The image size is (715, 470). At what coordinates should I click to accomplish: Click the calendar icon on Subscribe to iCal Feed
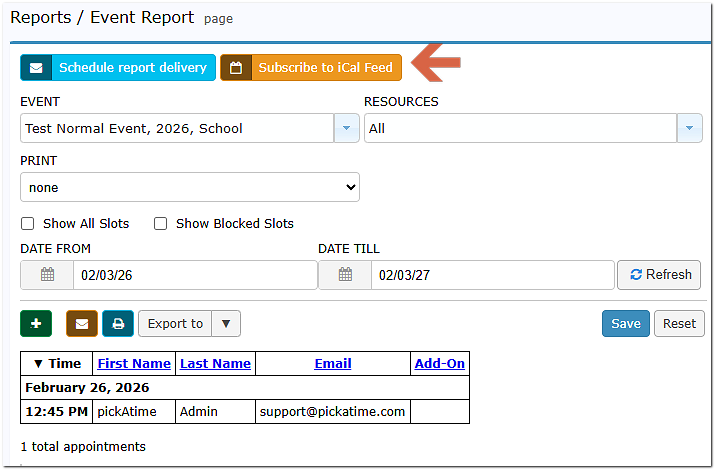(x=236, y=68)
